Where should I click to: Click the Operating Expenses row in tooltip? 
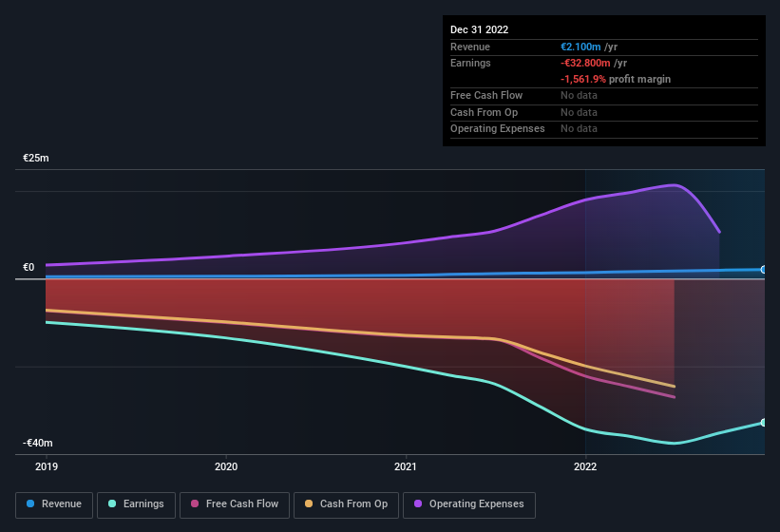604,129
